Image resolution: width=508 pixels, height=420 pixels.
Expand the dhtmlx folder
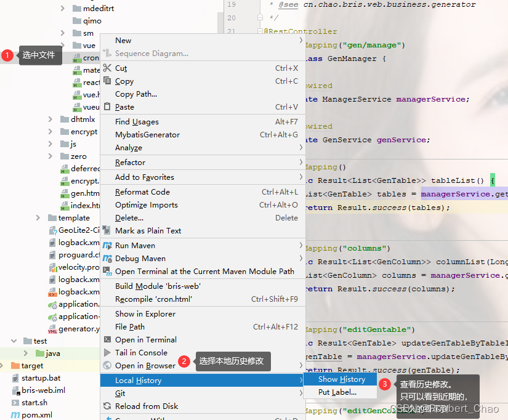click(x=50, y=119)
